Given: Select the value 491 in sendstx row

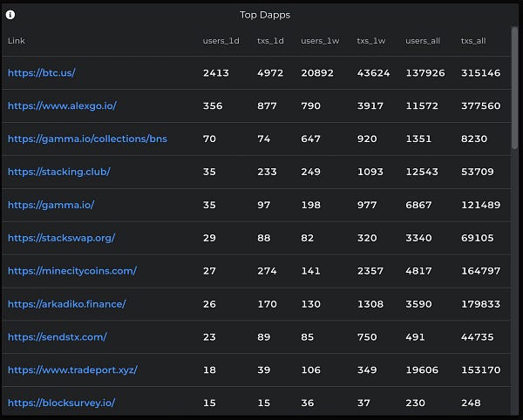Looking at the screenshot, I should tap(415, 337).
